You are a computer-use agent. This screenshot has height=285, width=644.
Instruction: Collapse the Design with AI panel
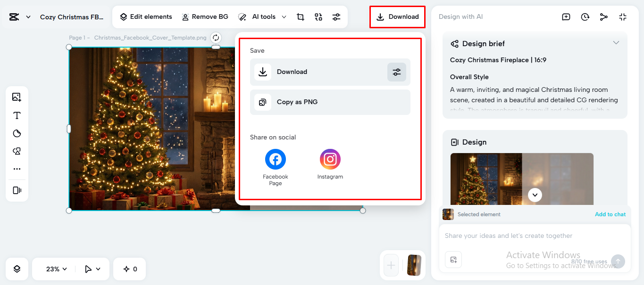(x=623, y=17)
